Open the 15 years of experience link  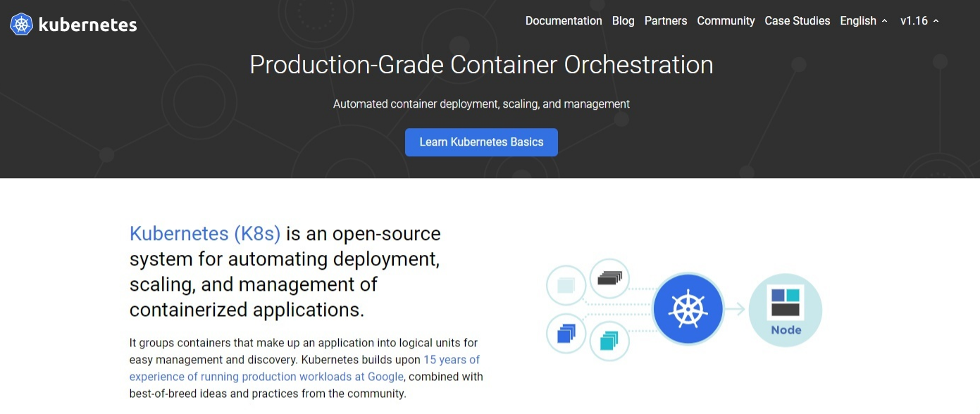304,368
